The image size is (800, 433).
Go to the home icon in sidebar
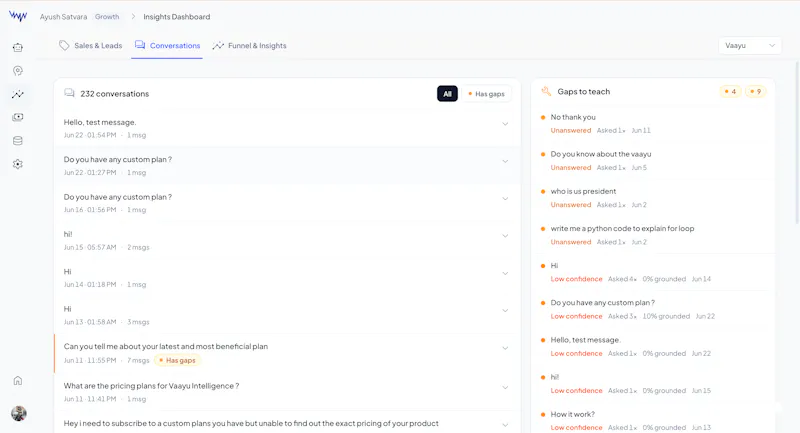(18, 380)
